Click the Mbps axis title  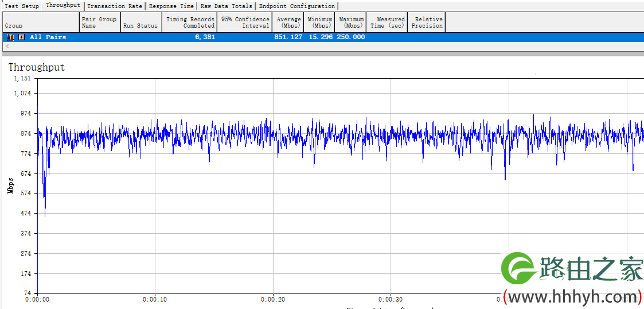[x=10, y=185]
